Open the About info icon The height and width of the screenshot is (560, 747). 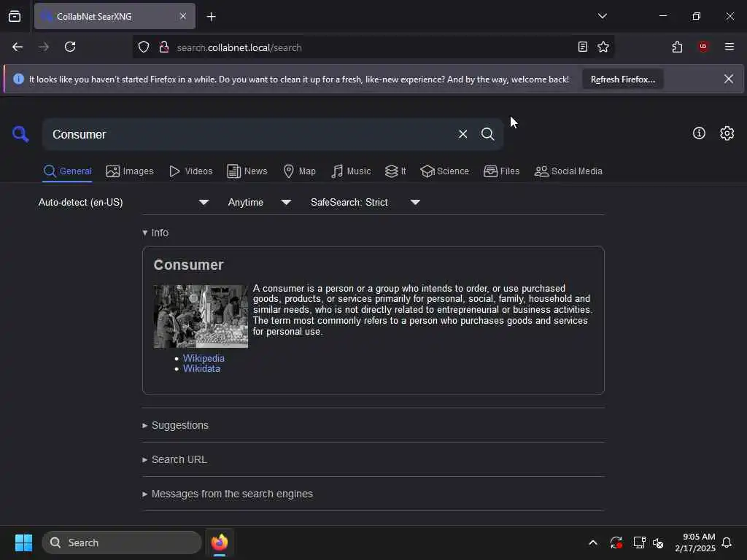(x=699, y=133)
